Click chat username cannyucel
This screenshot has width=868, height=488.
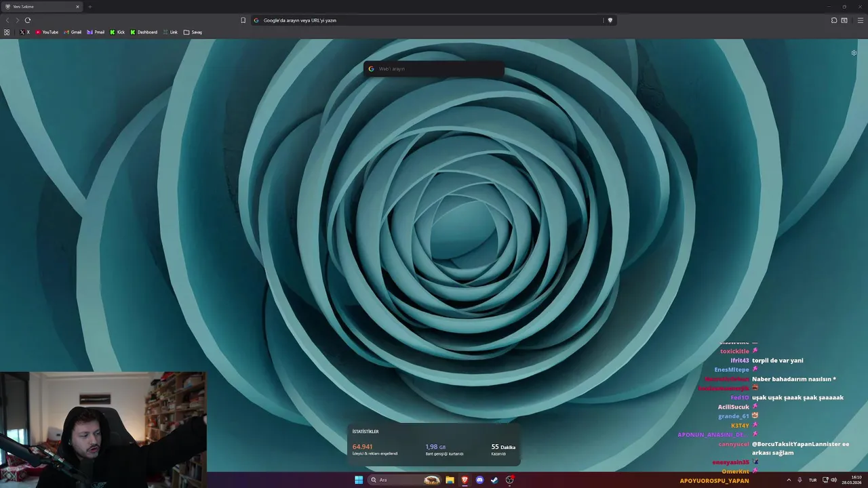(734, 444)
